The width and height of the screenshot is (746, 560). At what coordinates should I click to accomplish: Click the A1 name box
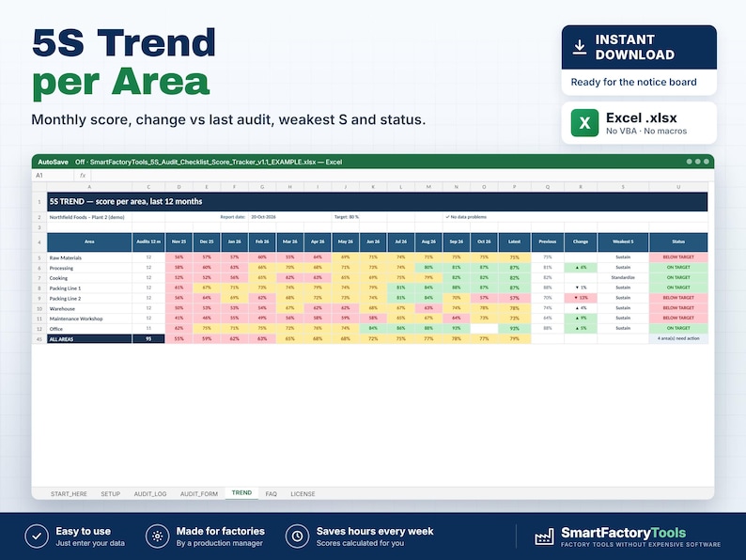pyautogui.click(x=54, y=176)
